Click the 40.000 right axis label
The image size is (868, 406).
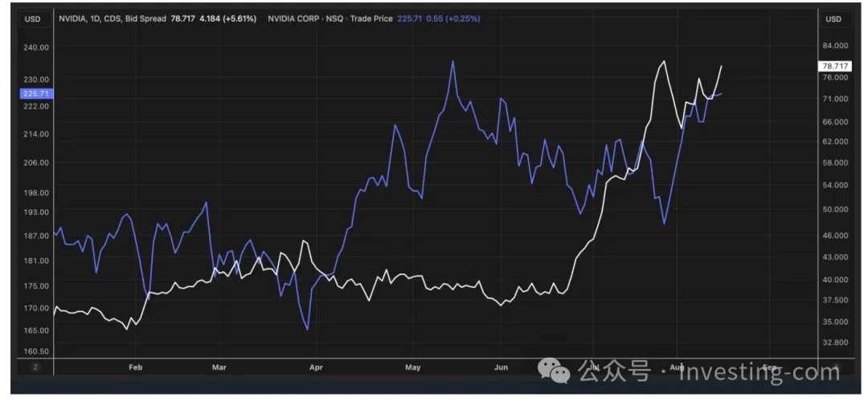836,280
